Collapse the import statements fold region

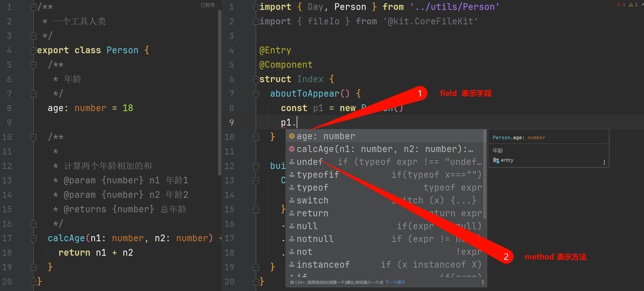pos(256,7)
